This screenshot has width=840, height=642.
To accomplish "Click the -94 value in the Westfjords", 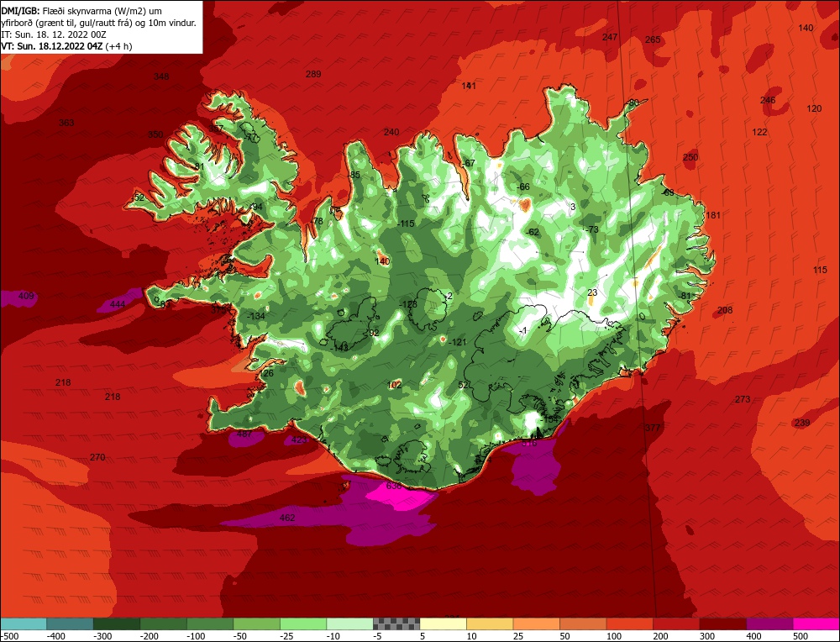I will click(256, 207).
